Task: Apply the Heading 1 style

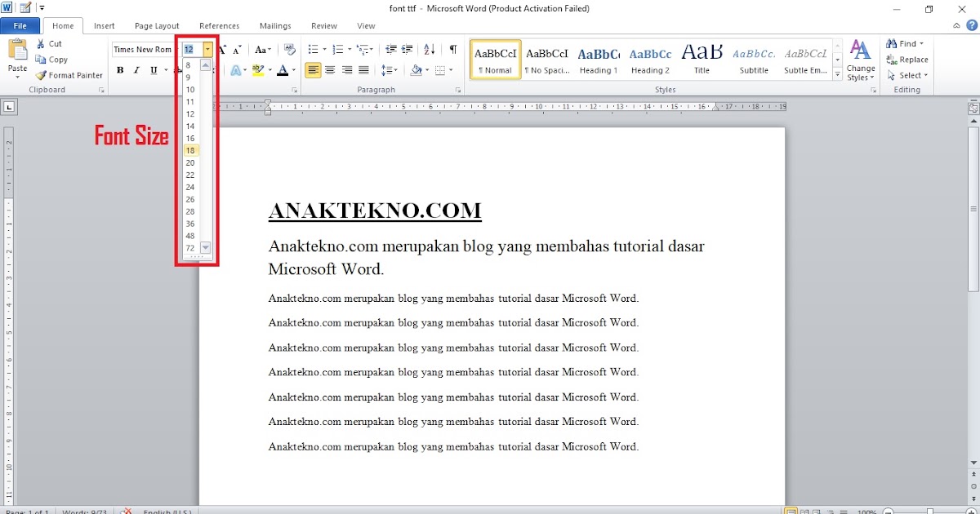Action: [x=599, y=60]
